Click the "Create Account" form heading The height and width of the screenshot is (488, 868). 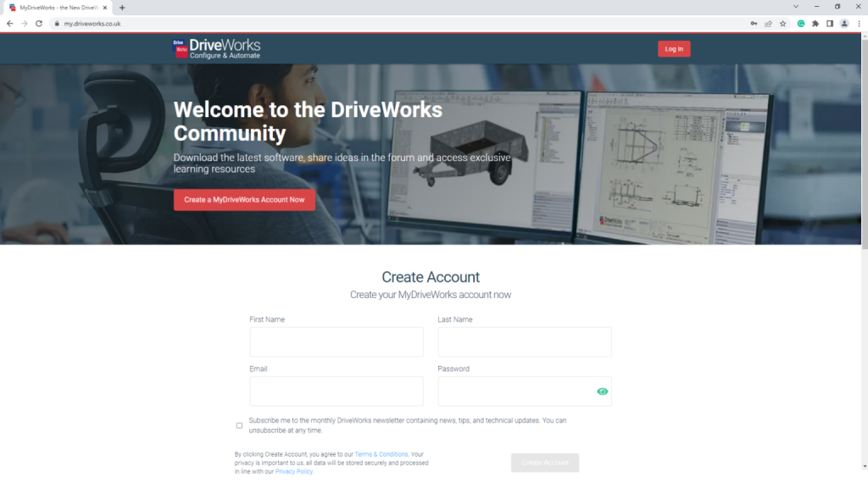click(431, 277)
